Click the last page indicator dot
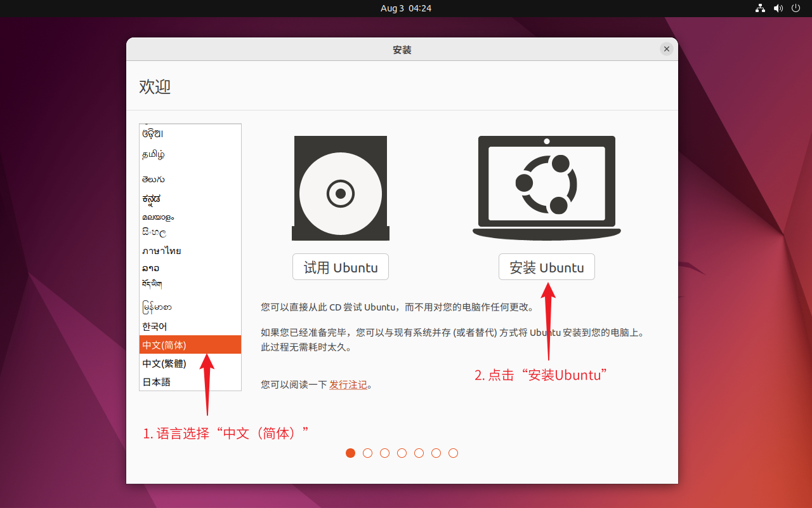Image resolution: width=812 pixels, height=508 pixels. [x=453, y=453]
